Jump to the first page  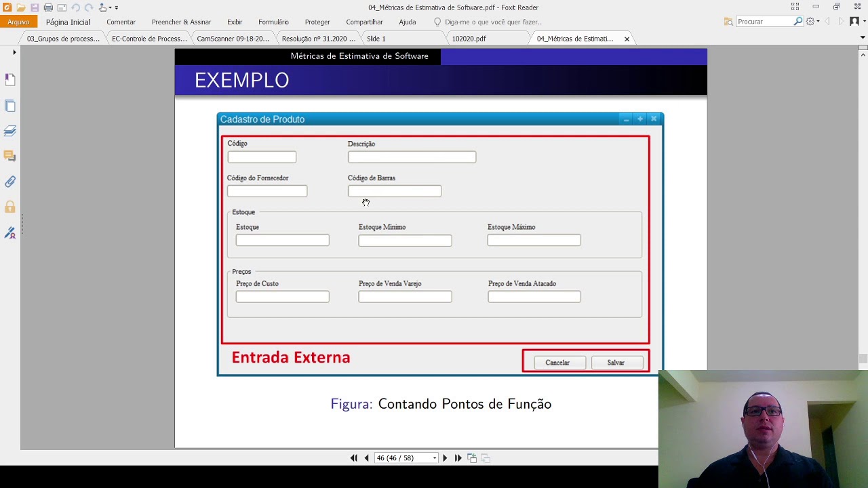pyautogui.click(x=353, y=458)
